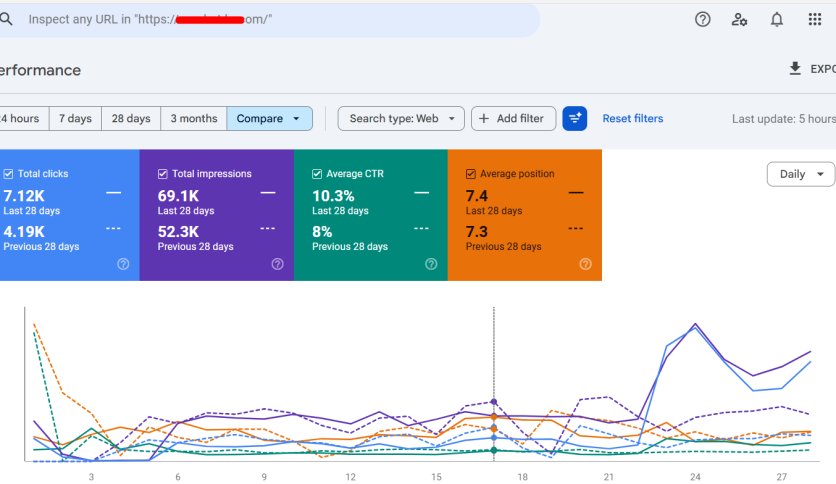Click the 8% previous CTR value
The image size is (836, 484).
tap(322, 232)
